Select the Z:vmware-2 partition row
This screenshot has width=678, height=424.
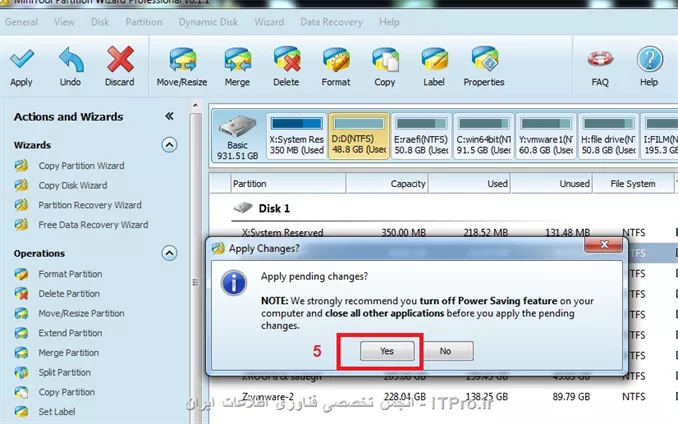click(444, 396)
